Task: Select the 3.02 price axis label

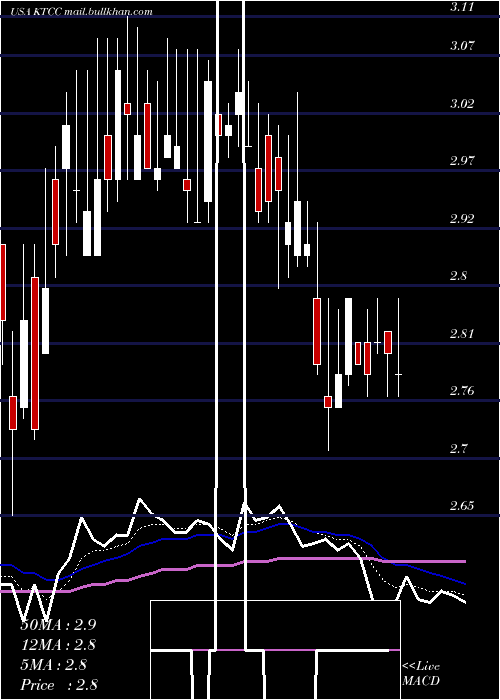Action: tap(462, 103)
